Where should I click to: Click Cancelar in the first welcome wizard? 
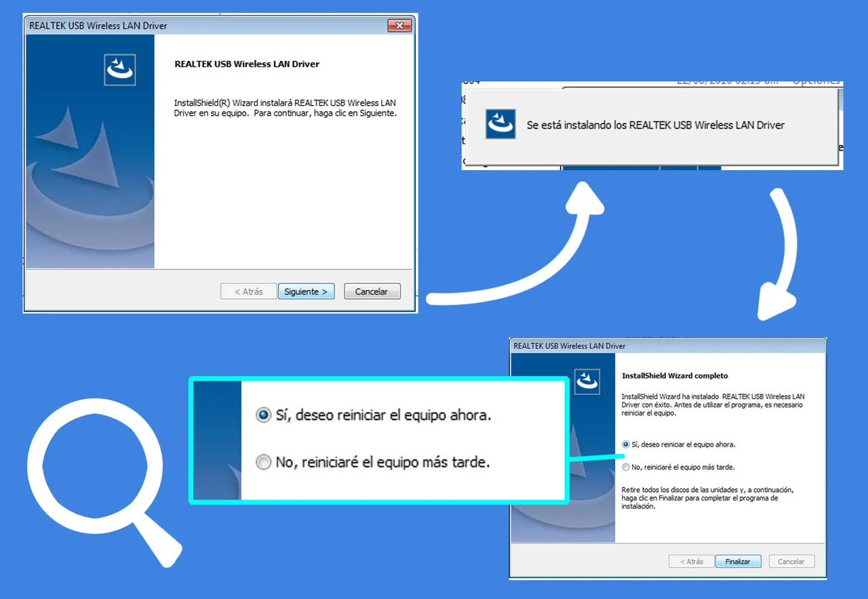[x=372, y=291]
